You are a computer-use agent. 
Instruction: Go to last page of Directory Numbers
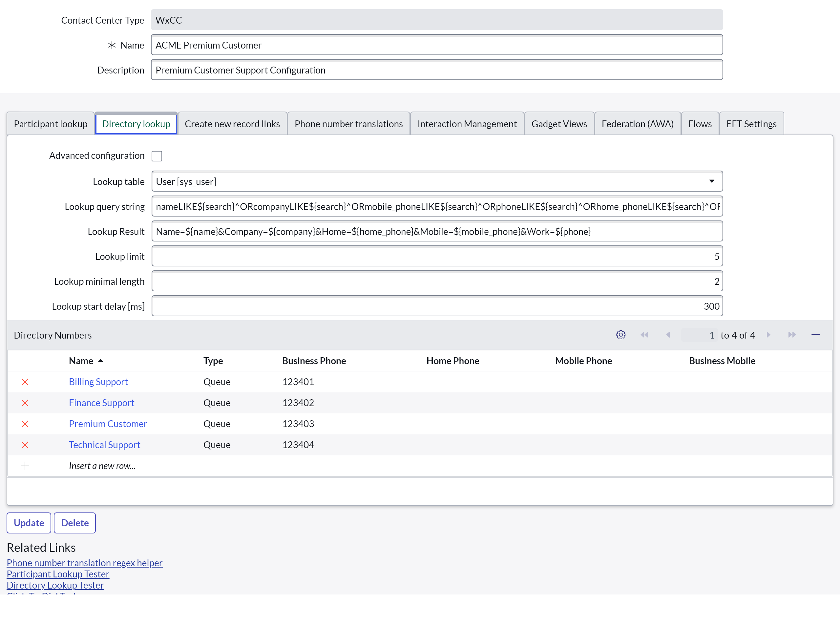pyautogui.click(x=792, y=335)
